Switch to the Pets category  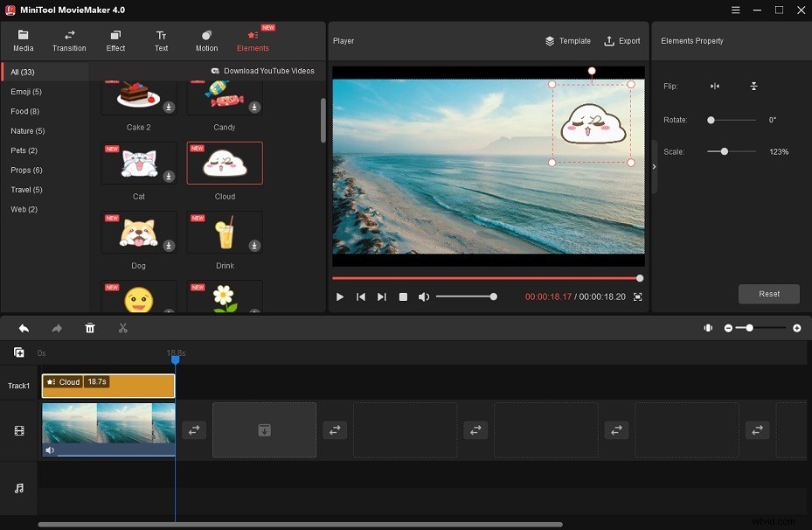(x=24, y=150)
